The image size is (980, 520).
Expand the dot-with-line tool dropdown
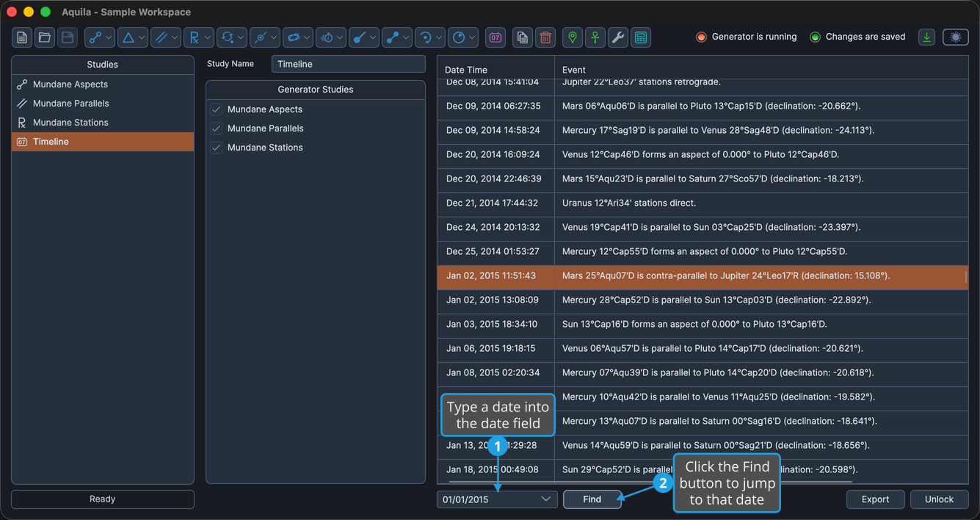[373, 37]
